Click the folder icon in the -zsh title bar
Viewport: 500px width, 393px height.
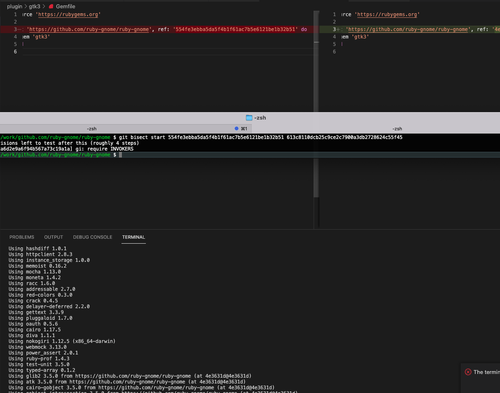pyautogui.click(x=249, y=118)
